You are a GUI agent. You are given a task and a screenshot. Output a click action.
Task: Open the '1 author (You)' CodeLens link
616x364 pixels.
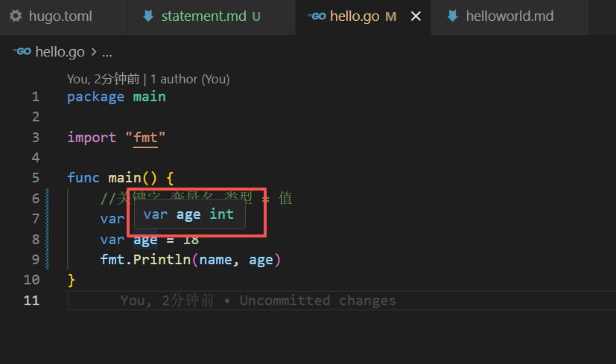tap(190, 79)
